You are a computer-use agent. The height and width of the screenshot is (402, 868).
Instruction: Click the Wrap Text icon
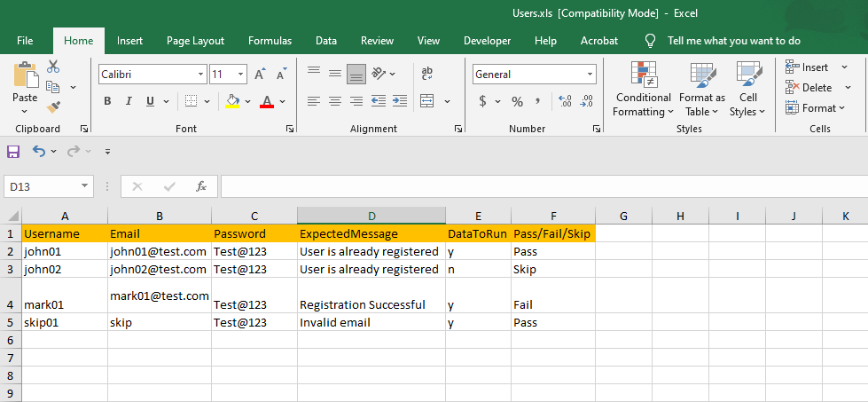coord(426,74)
